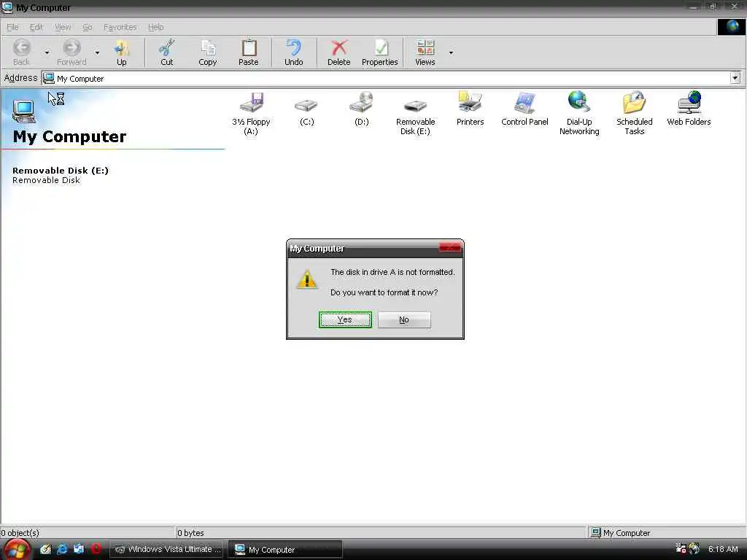Click the throbber globe logo at top right

(x=731, y=27)
